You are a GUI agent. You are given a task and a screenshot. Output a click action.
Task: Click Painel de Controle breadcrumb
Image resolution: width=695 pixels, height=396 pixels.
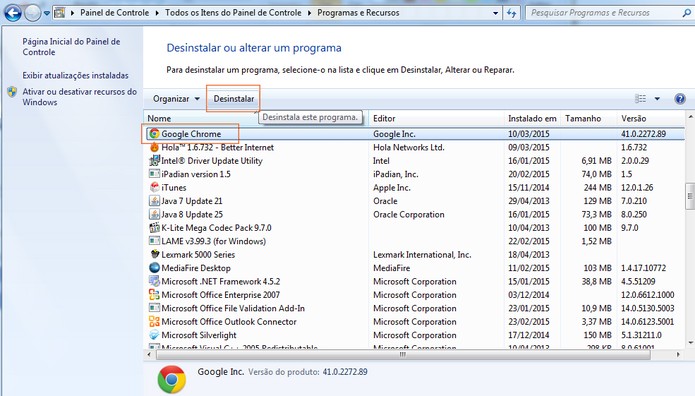coord(114,13)
